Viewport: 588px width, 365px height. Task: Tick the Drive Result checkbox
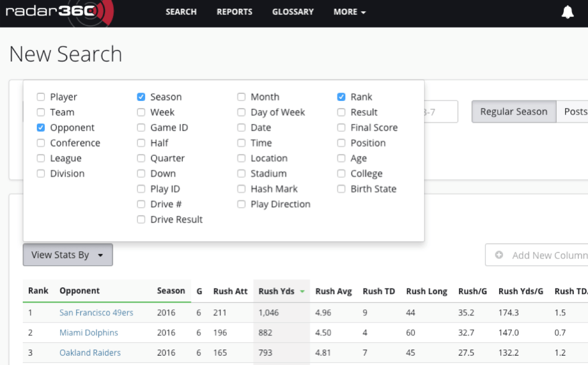(x=141, y=219)
